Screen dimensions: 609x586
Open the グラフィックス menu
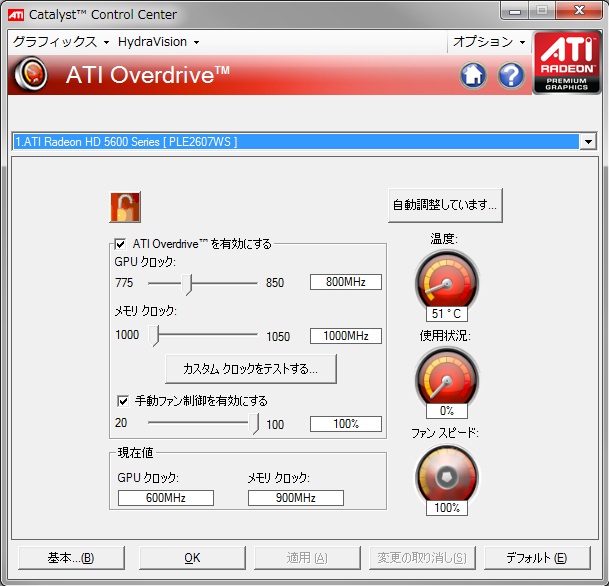coord(61,42)
